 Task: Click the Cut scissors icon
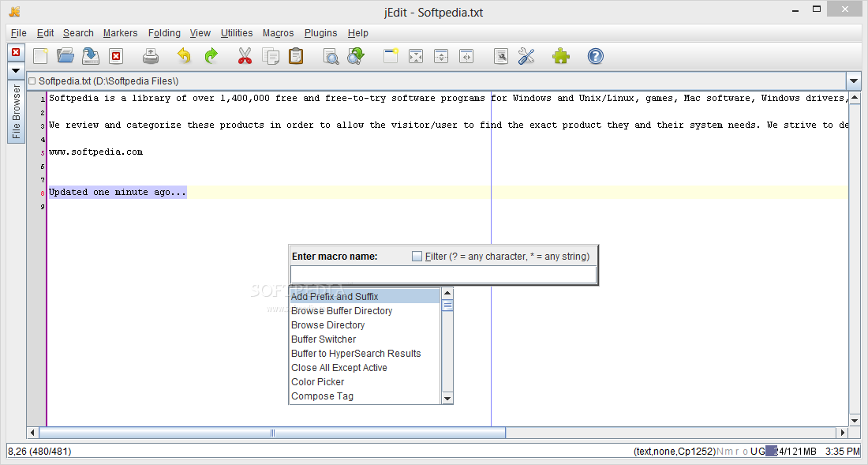pos(245,56)
